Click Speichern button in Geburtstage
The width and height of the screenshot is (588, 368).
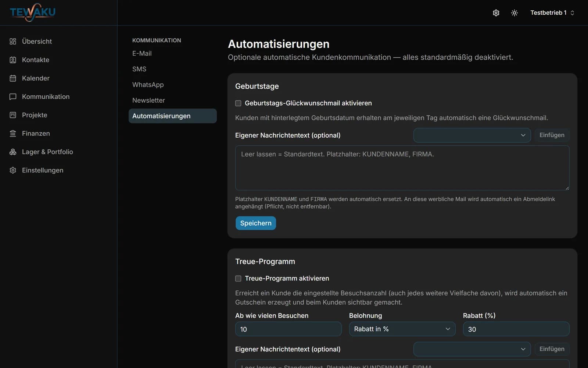(256, 223)
